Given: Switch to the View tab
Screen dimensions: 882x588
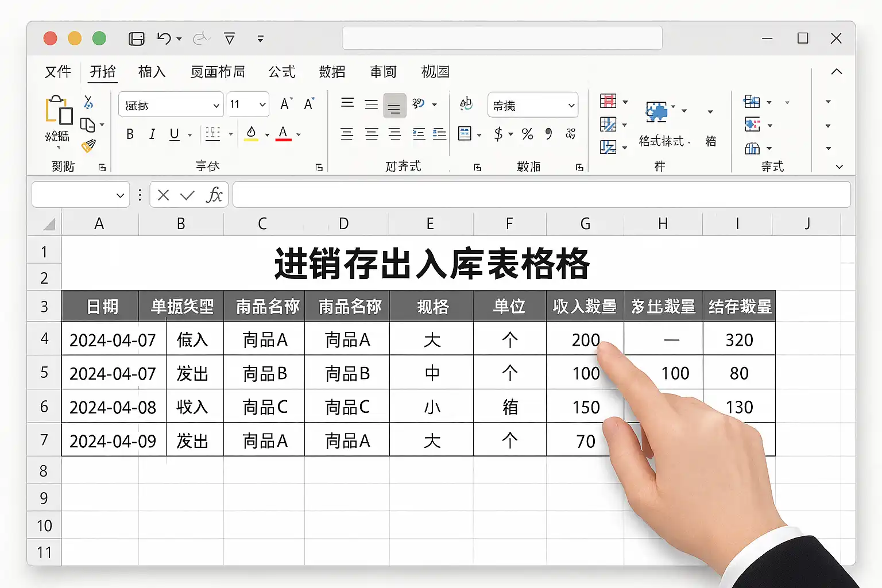Looking at the screenshot, I should click(435, 72).
